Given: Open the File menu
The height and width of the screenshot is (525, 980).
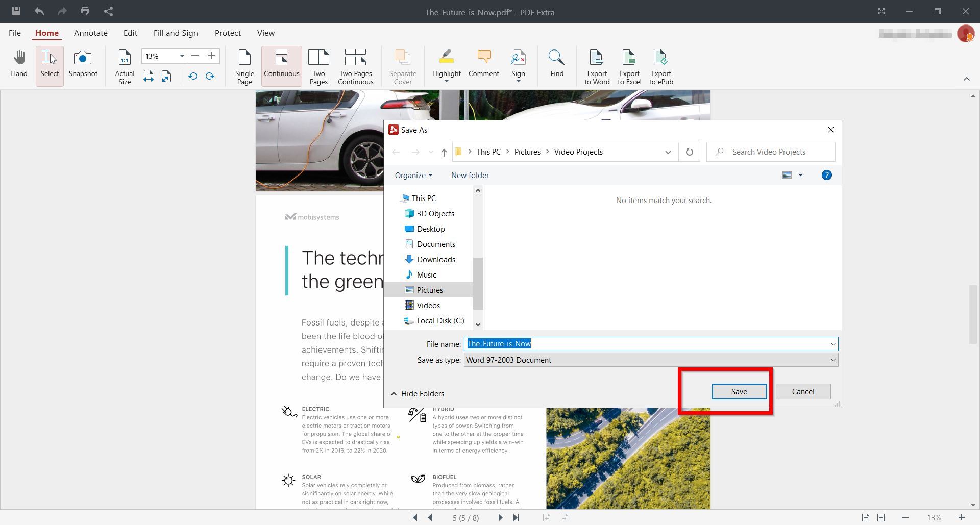Looking at the screenshot, I should [x=15, y=33].
